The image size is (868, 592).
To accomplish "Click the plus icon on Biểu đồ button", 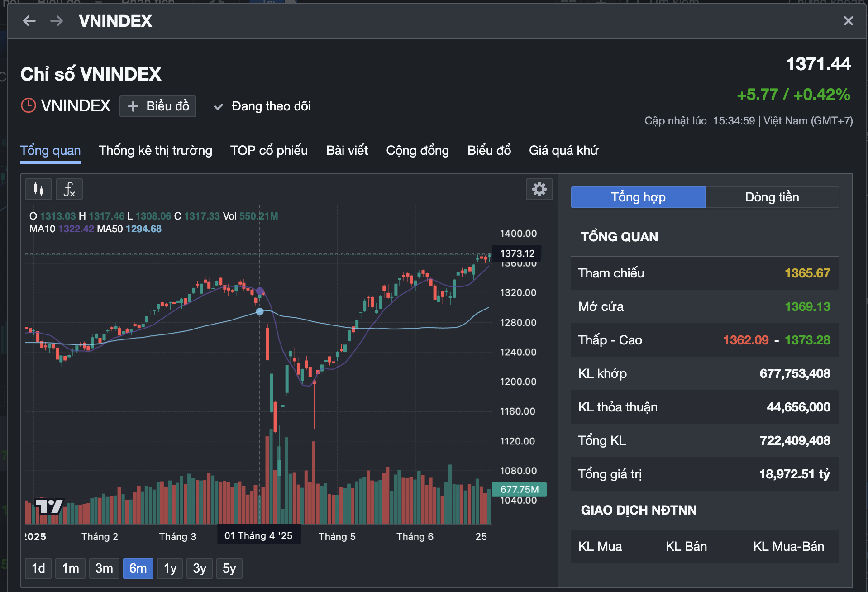I will [133, 106].
